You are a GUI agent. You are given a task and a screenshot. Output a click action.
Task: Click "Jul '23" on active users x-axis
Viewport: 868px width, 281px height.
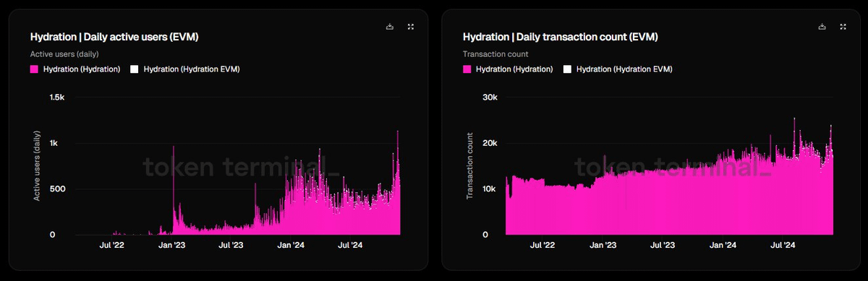click(231, 246)
